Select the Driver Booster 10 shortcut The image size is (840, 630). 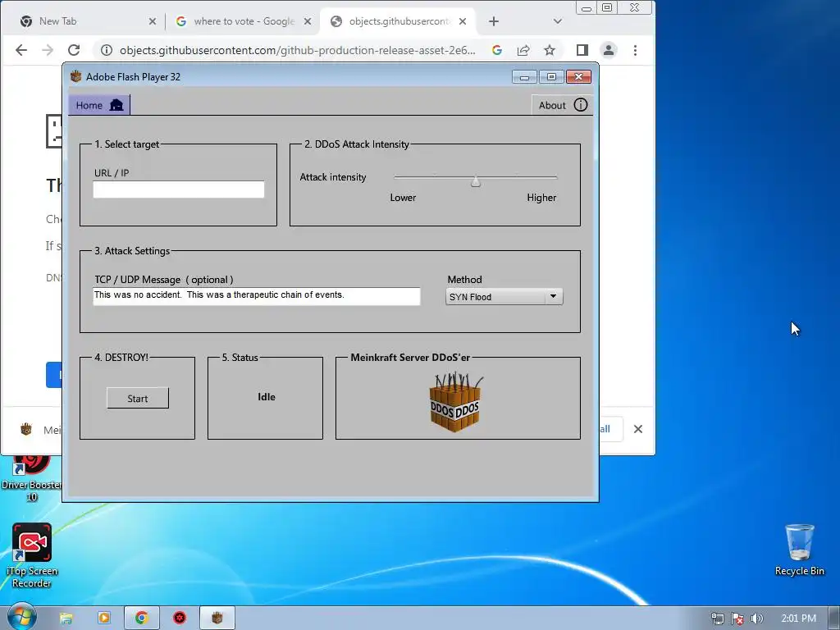[32, 478]
